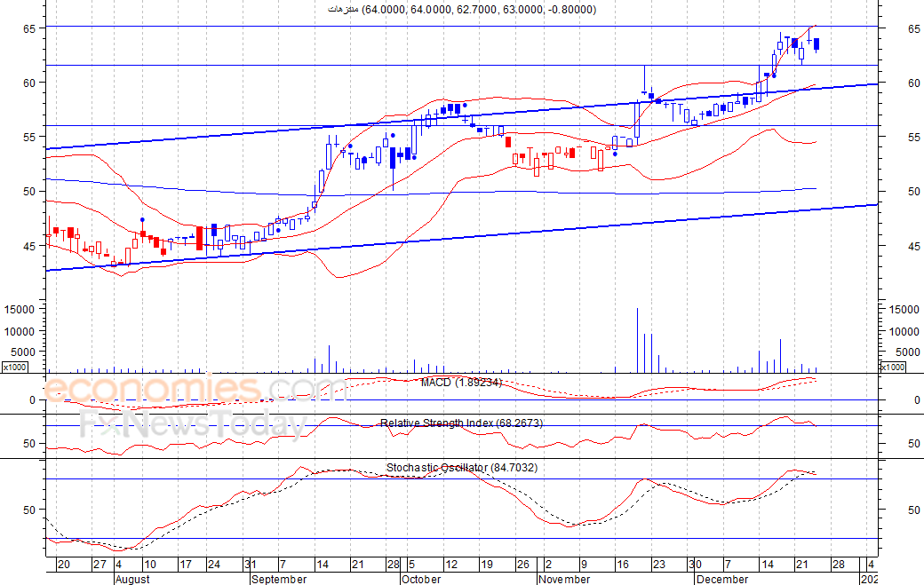This screenshot has width=924, height=585.
Task: Click the left x1000 volume scale label
Action: pos(15,368)
